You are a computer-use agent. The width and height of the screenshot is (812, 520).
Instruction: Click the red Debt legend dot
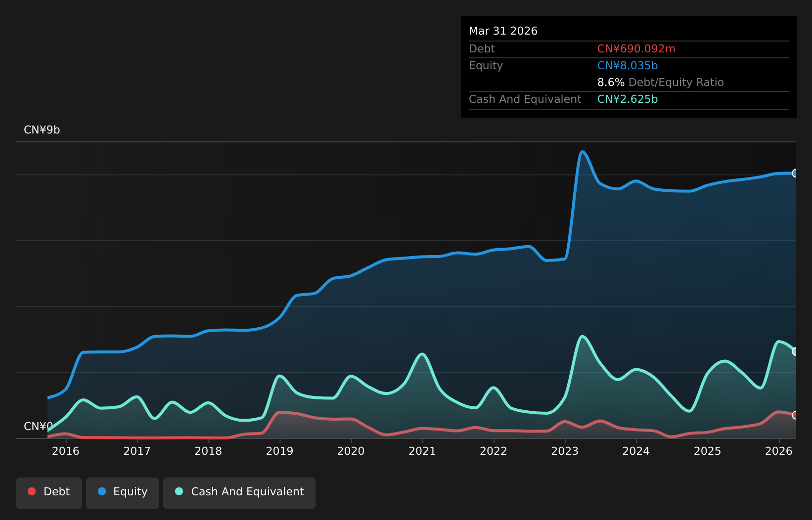point(32,491)
